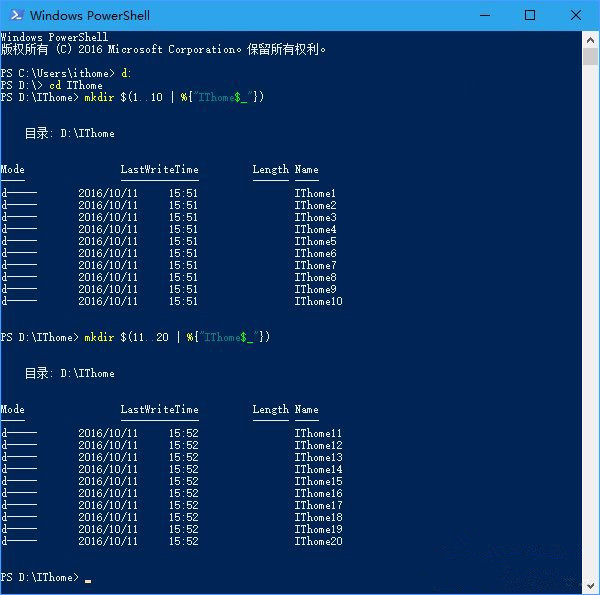Click the PowerShell icon in the title bar
600x595 pixels.
pyautogui.click(x=15, y=15)
